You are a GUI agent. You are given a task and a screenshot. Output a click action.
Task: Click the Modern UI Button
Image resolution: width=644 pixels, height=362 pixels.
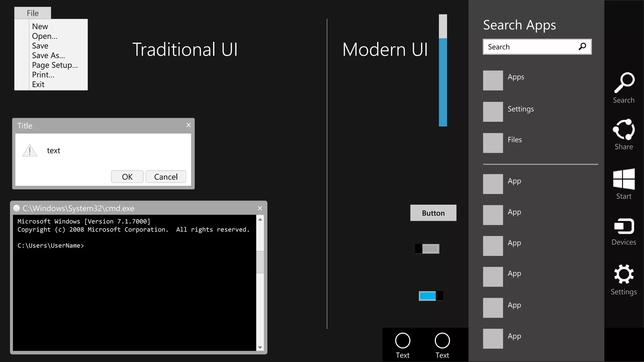click(433, 213)
